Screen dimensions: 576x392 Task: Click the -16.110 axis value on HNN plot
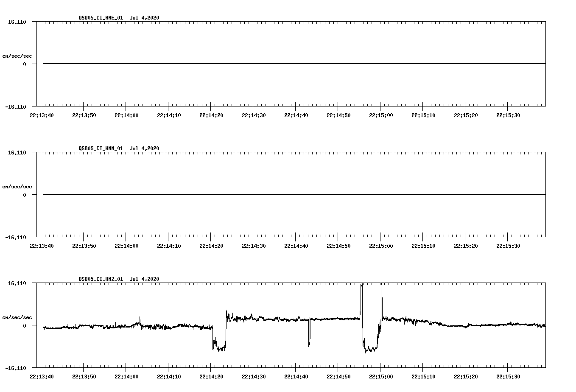[x=16, y=237]
